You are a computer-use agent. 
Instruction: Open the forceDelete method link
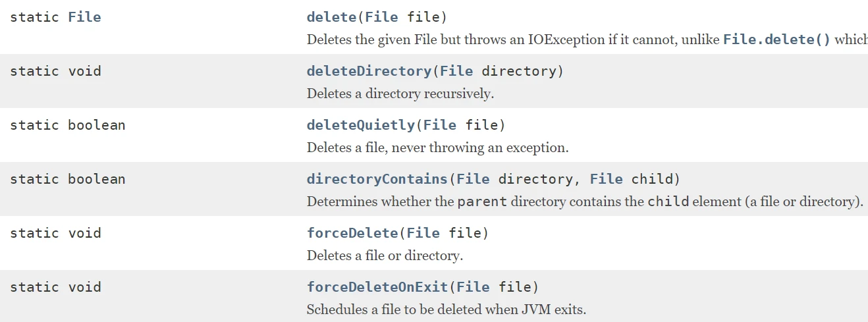pos(352,233)
